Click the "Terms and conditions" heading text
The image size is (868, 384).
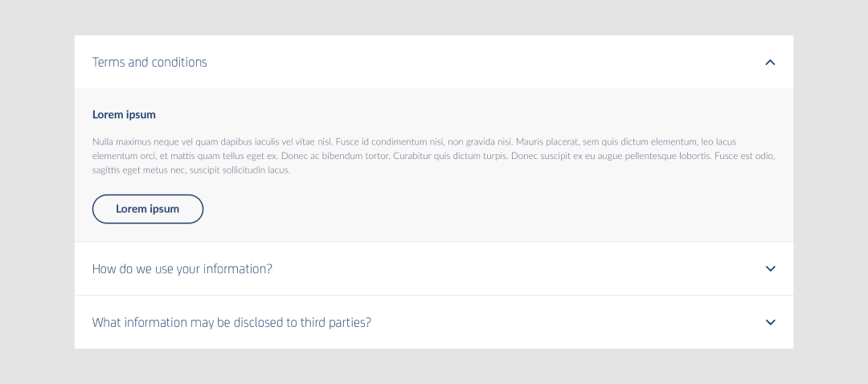(149, 62)
